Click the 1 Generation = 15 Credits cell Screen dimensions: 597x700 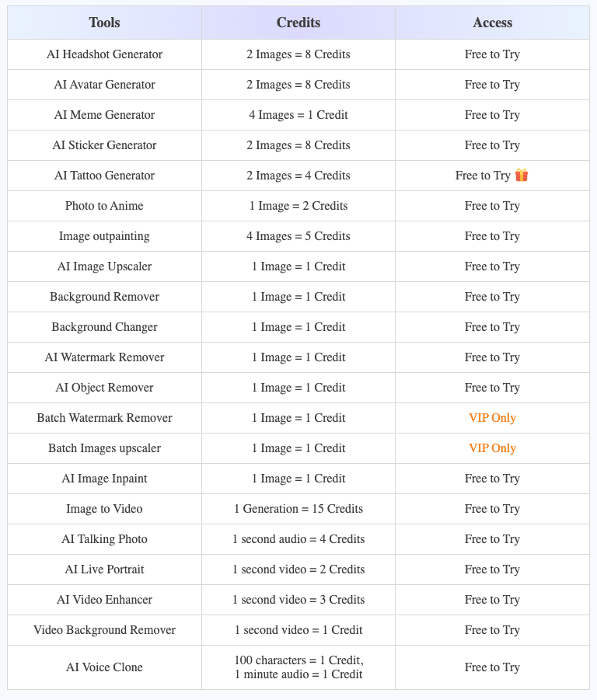point(298,509)
